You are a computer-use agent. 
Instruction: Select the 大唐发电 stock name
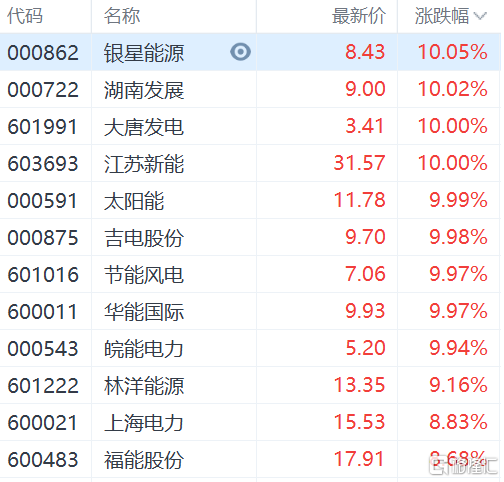[x=144, y=127]
